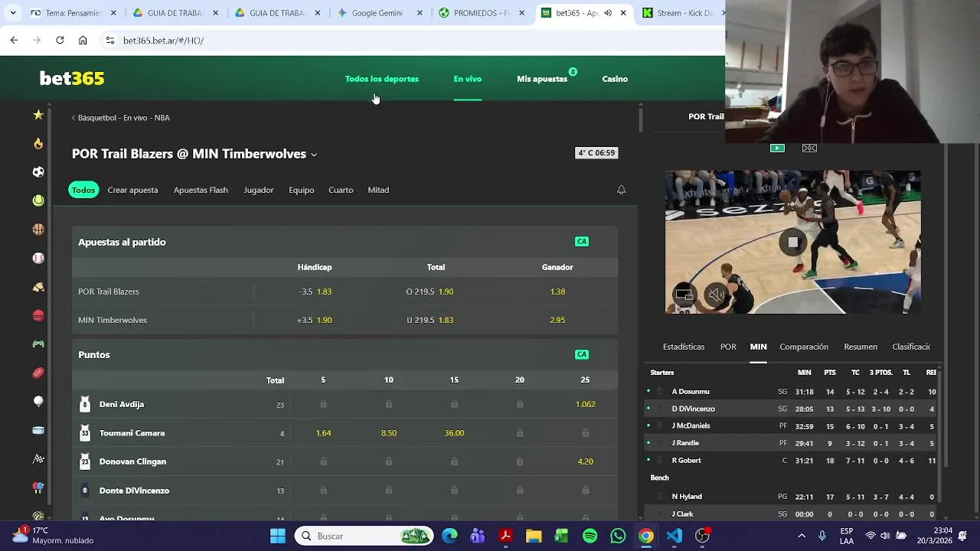Select the green gamepad esports icon
This screenshot has width=980, height=551.
click(38, 344)
